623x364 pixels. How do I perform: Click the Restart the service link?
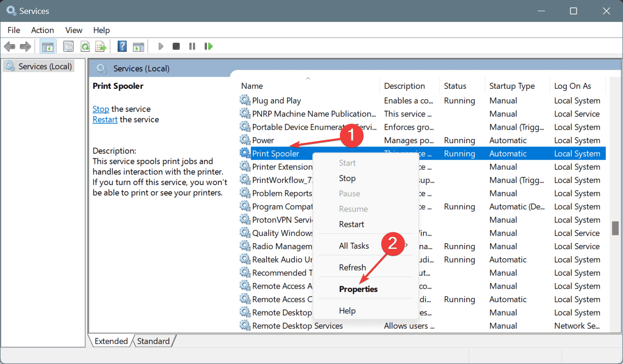click(105, 119)
